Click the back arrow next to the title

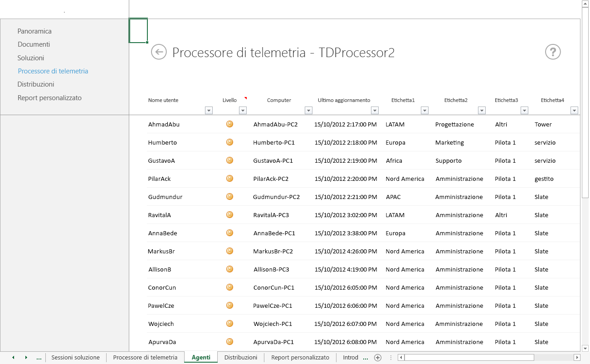159,52
